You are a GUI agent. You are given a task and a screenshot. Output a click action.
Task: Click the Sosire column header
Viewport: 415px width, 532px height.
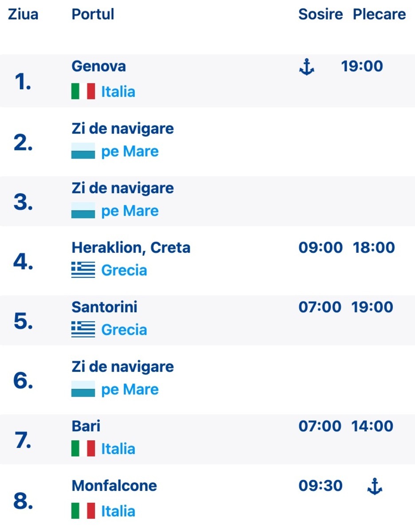pos(321,14)
